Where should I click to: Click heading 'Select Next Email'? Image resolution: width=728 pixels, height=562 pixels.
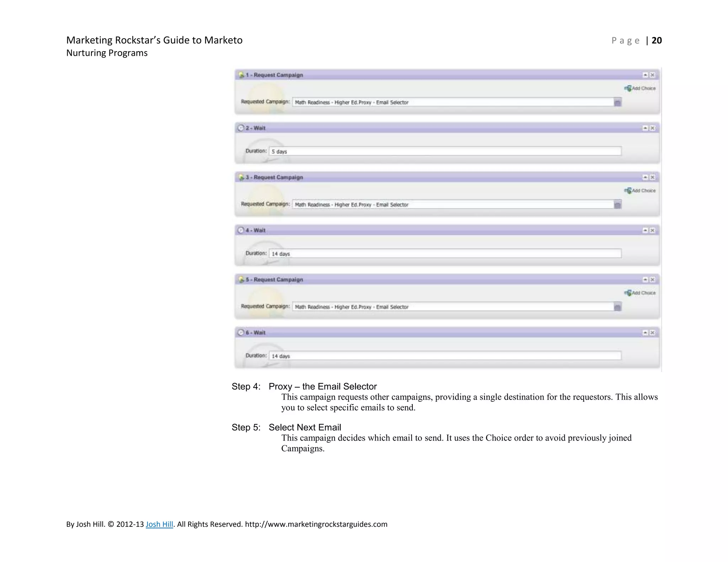coord(305,427)
